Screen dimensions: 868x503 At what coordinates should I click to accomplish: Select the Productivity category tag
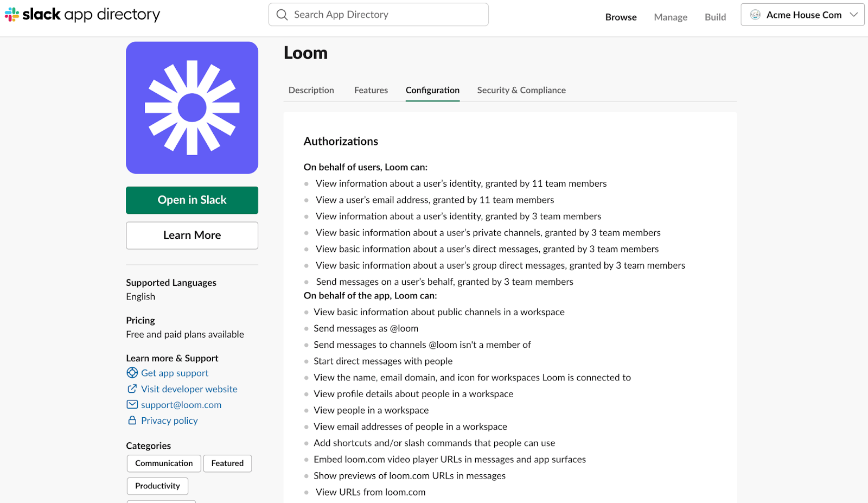[157, 486]
